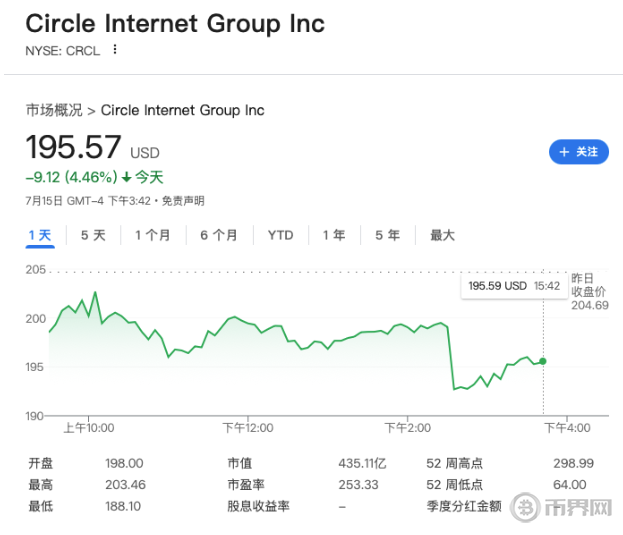Click the green marker dot on the chart
Image resolution: width=623 pixels, height=535 pixels.
tap(543, 361)
